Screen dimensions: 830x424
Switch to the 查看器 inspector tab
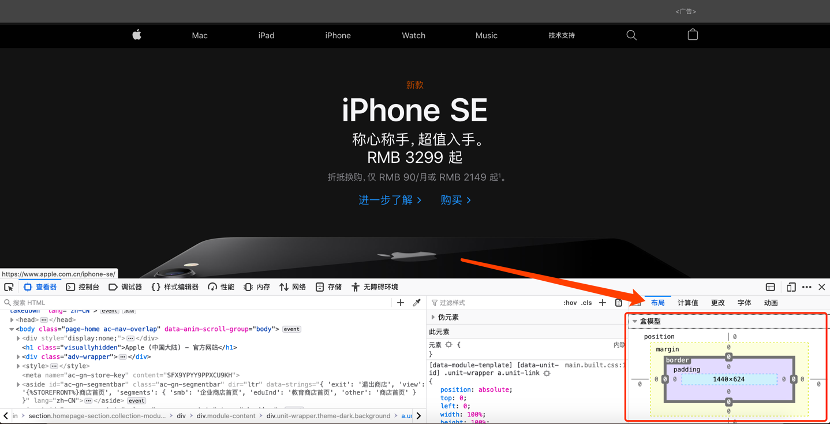[x=40, y=287]
